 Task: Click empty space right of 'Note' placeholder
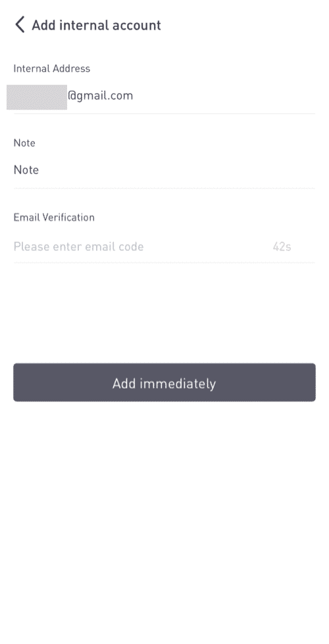(x=177, y=170)
